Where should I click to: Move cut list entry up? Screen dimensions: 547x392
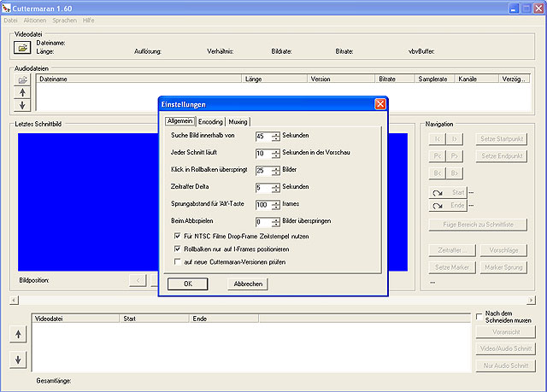[18, 335]
